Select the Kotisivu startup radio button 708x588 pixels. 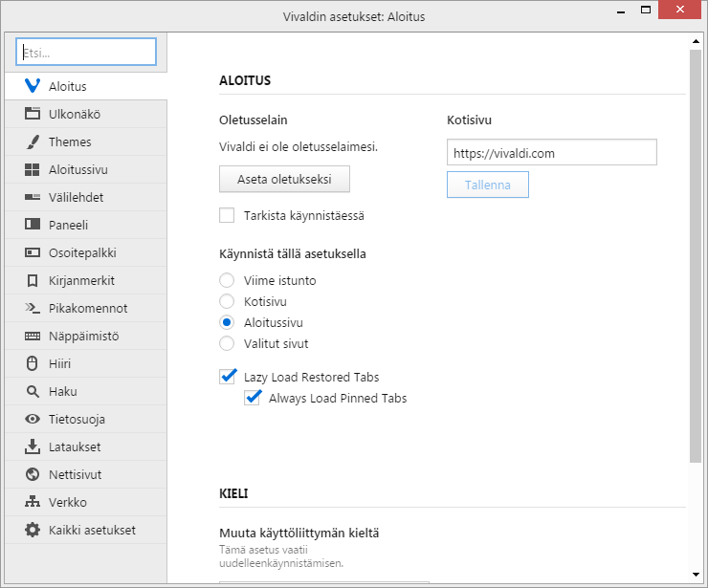227,301
